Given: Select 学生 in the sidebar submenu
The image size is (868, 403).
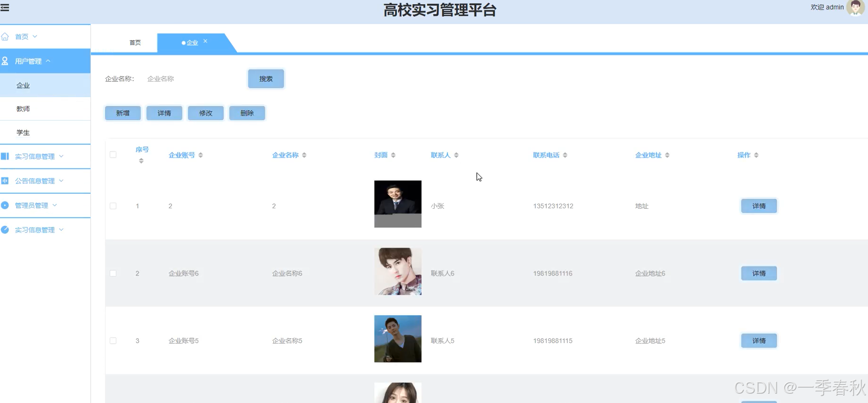Looking at the screenshot, I should (x=45, y=133).
